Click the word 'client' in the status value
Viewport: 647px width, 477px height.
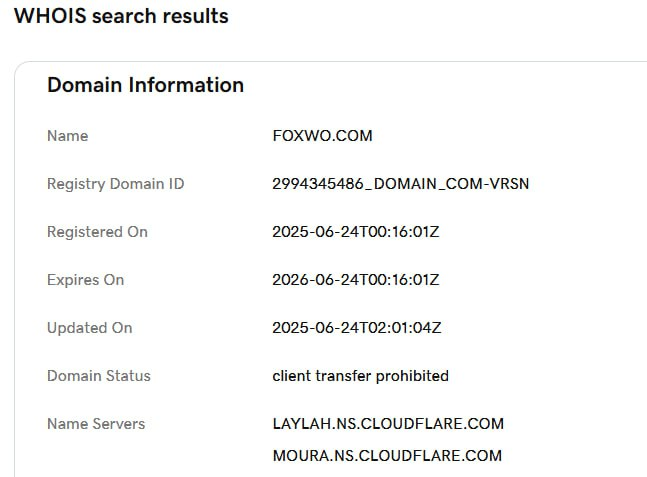tap(291, 376)
